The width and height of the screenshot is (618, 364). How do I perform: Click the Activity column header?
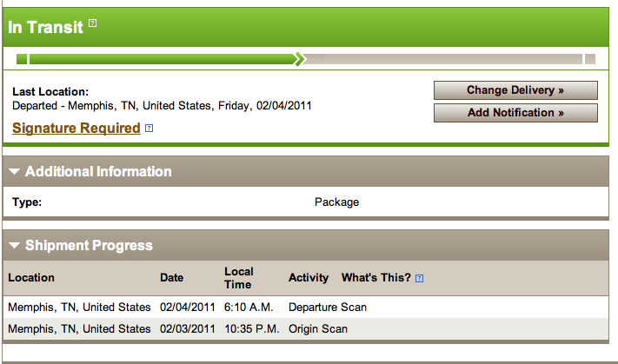click(x=309, y=278)
